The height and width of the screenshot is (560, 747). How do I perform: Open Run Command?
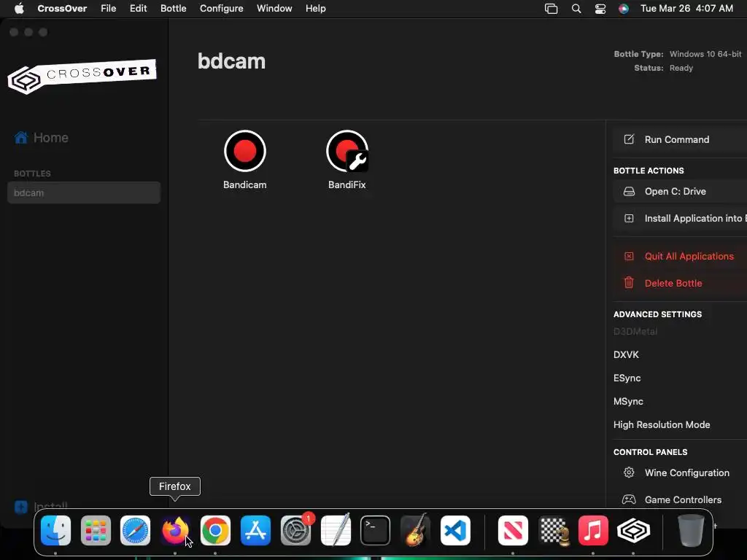679,139
